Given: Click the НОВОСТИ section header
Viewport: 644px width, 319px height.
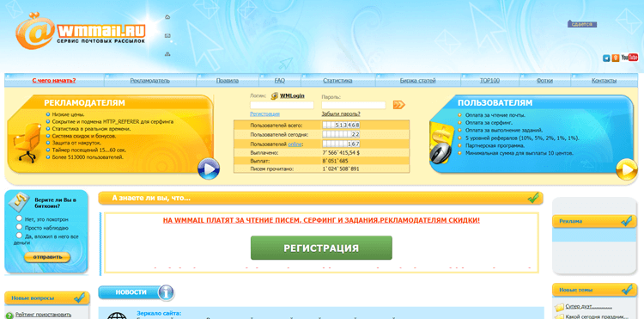Looking at the screenshot, I should tap(131, 292).
